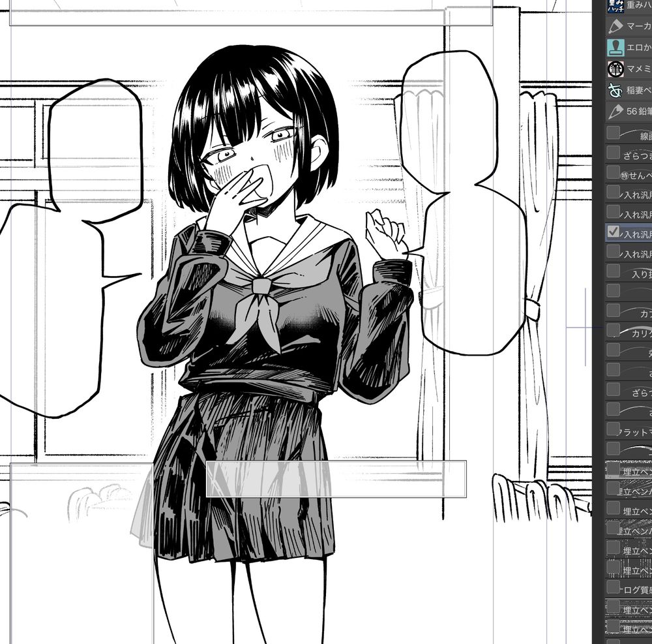The height and width of the screenshot is (644, 652).
Task: Choose the エロか stamp tool icon
Action: (x=615, y=48)
